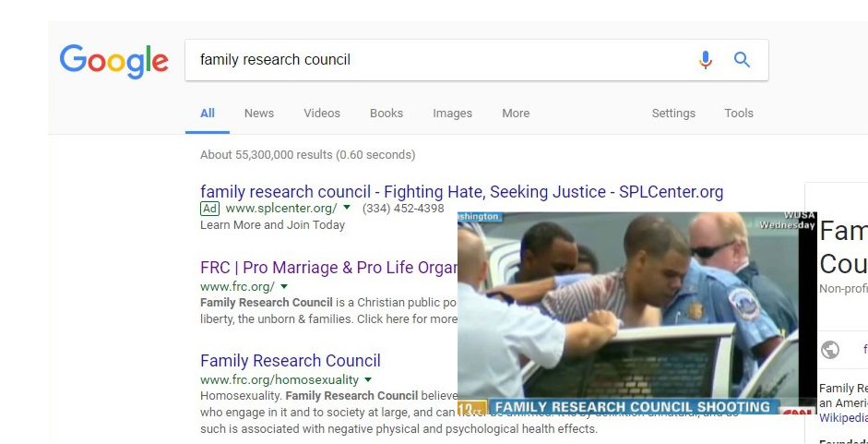Switch to the Videos tab

[322, 114]
